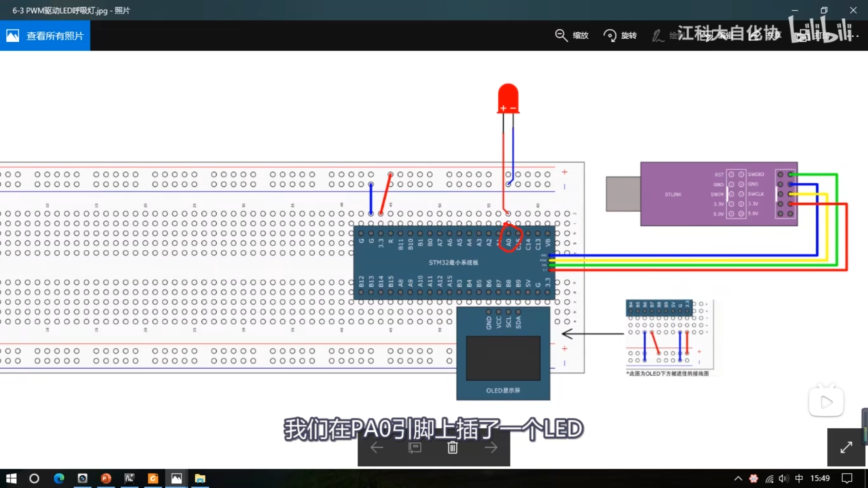The height and width of the screenshot is (488, 868).
Task: Go to previous photo with left arrow
Action: point(377,448)
